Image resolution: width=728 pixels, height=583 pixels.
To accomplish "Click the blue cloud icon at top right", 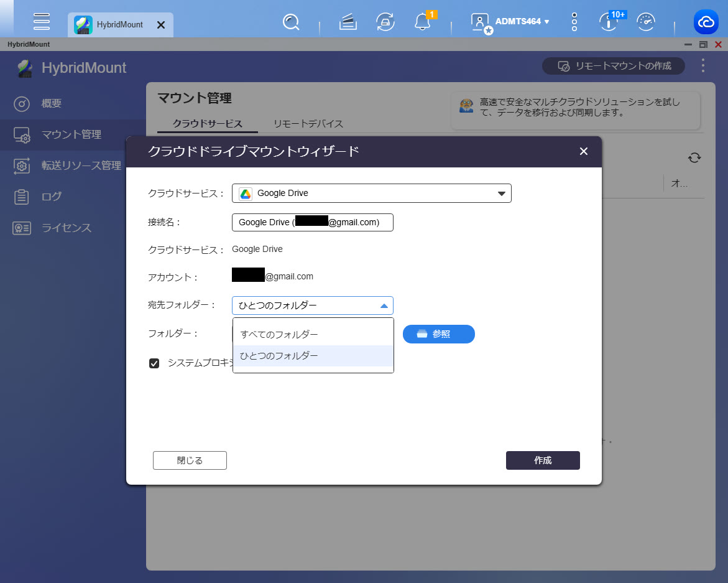I will (706, 22).
